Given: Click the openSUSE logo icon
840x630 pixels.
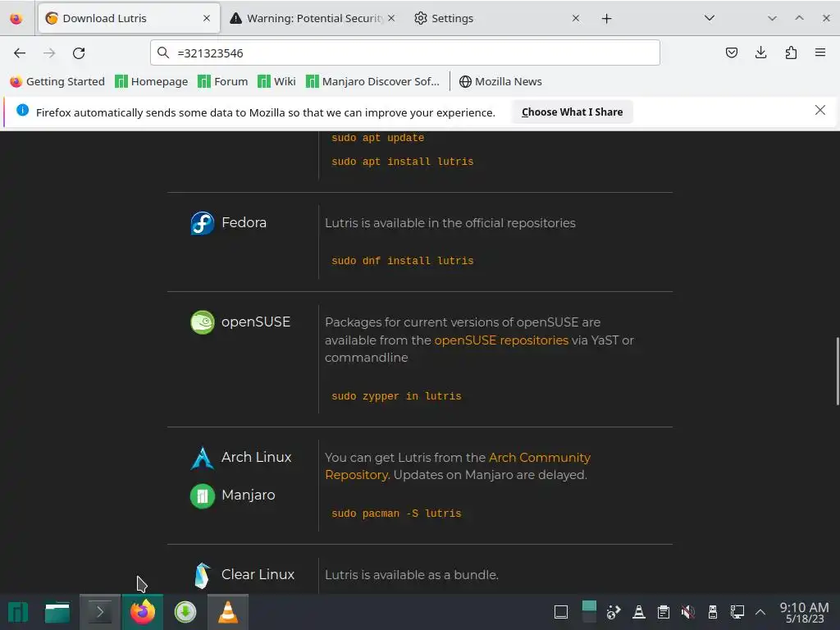Looking at the screenshot, I should [x=203, y=322].
